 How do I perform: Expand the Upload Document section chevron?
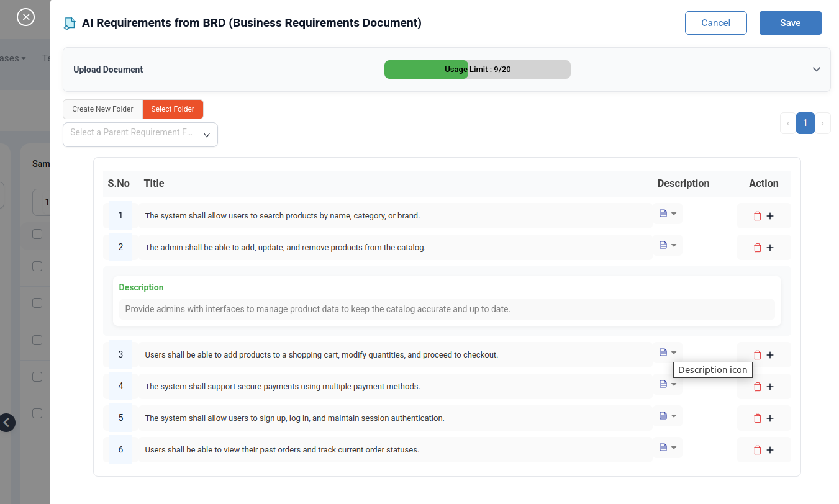[816, 70]
